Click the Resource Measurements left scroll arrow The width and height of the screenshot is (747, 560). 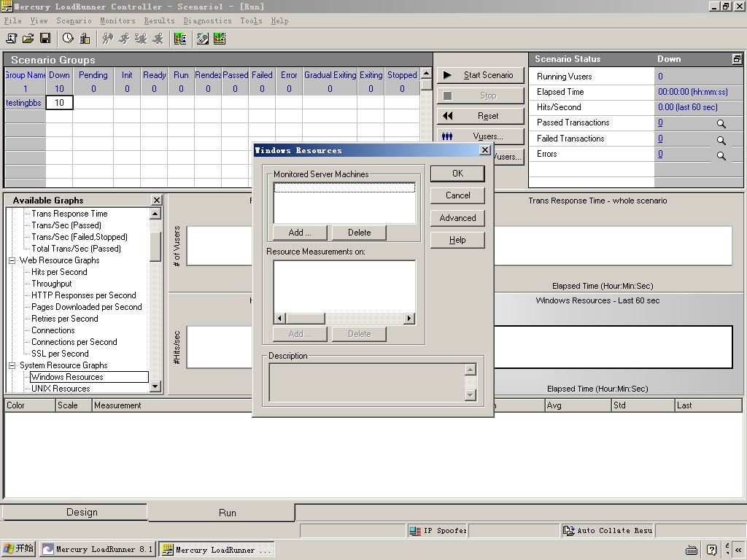[x=279, y=318]
